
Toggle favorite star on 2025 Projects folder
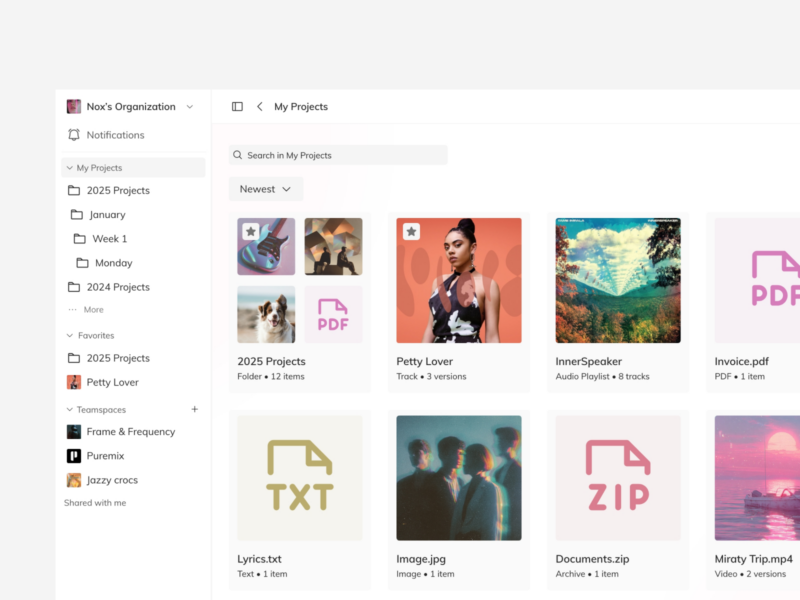click(x=251, y=232)
